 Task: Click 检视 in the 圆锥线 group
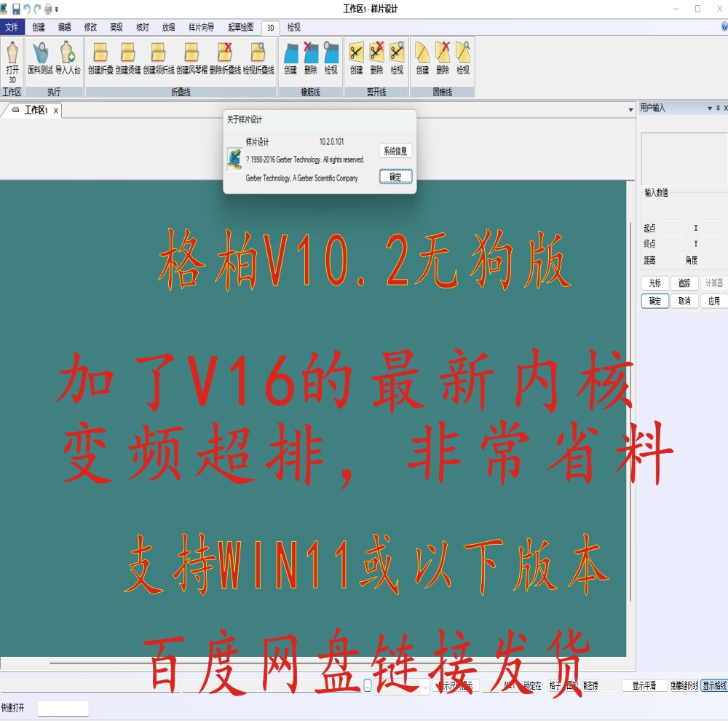tap(463, 58)
